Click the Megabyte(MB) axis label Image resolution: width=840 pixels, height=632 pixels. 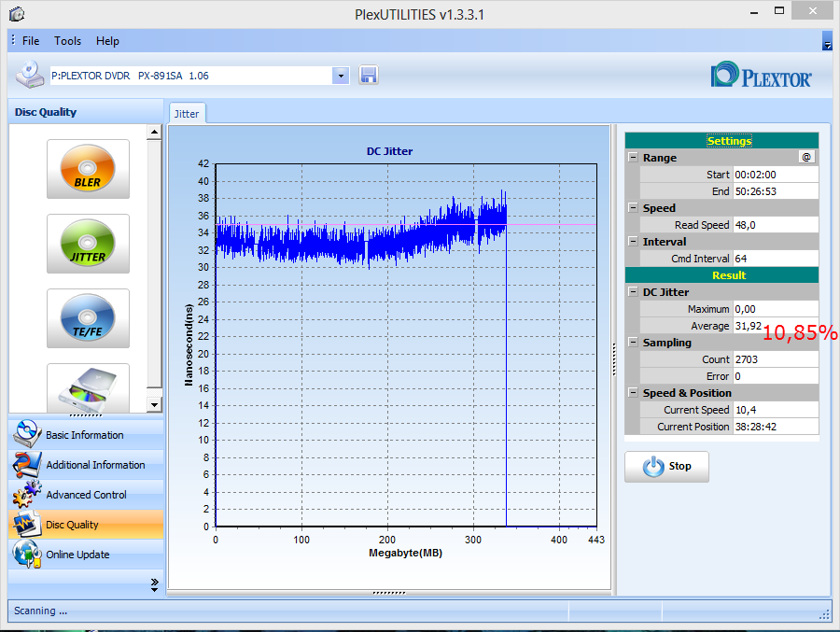[x=406, y=553]
